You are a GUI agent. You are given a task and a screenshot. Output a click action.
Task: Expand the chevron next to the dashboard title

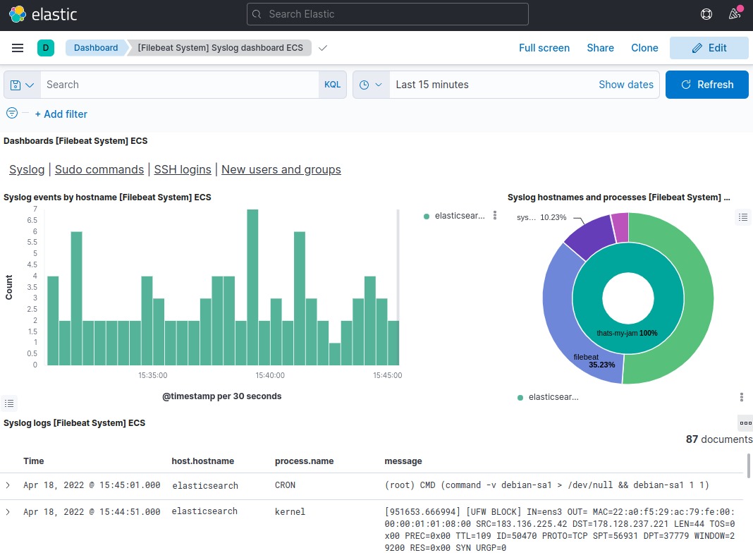pos(323,48)
